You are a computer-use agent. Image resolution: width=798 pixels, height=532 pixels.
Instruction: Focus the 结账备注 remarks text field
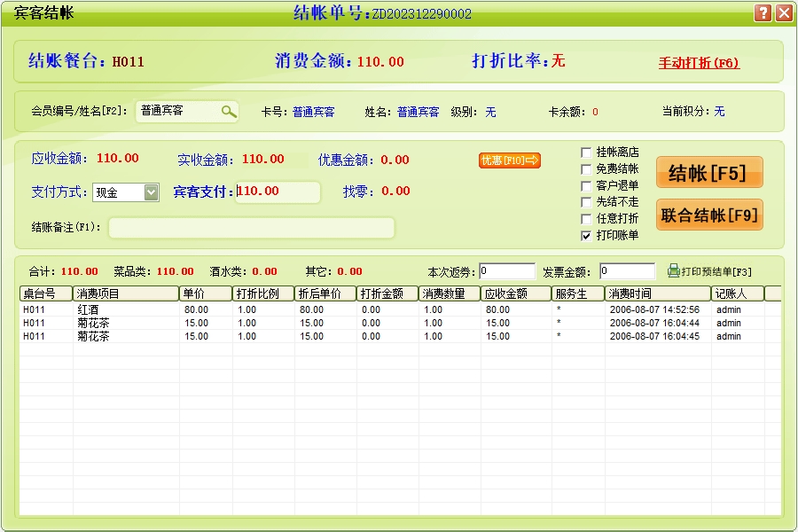tap(251, 228)
